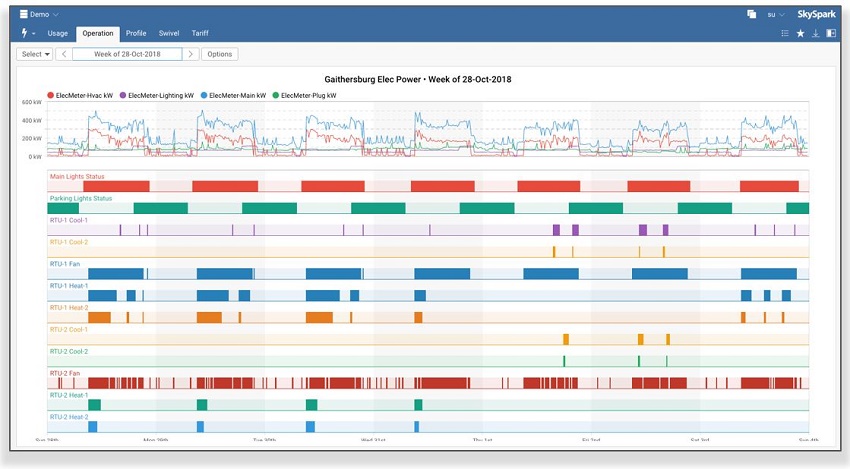Switch to the Operation tab
Image resolution: width=850 pixels, height=469 pixels.
pyautogui.click(x=98, y=34)
